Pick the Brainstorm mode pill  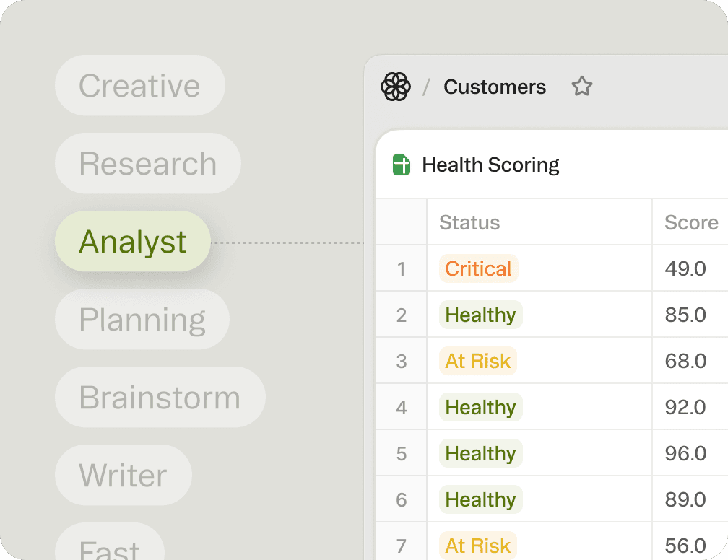point(160,398)
